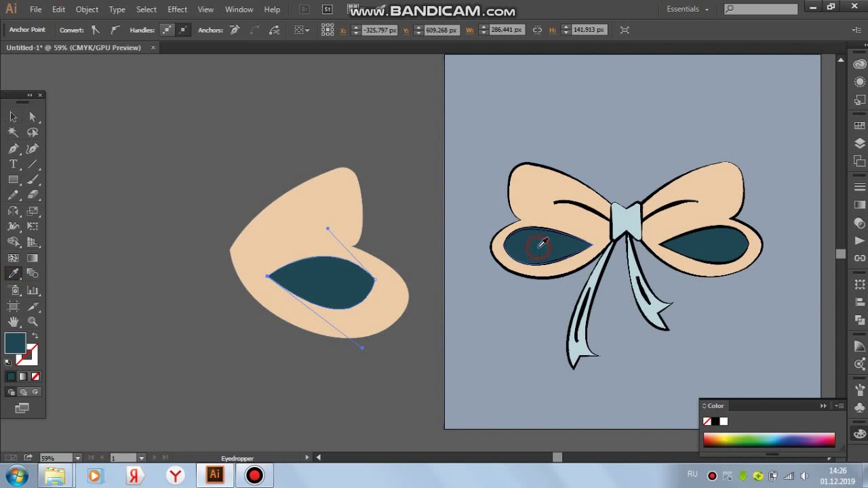
Task: Toggle show handles for multiple anchor points
Action: click(x=167, y=30)
